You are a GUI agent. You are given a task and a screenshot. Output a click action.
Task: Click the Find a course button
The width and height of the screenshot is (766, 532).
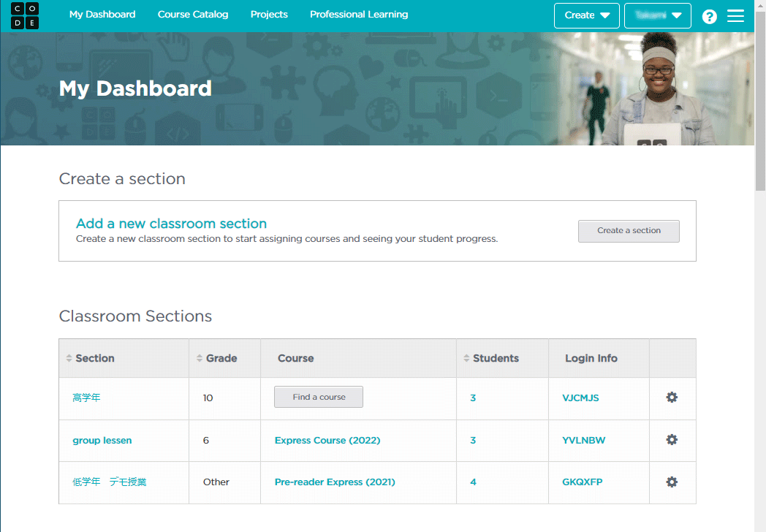[x=319, y=397]
